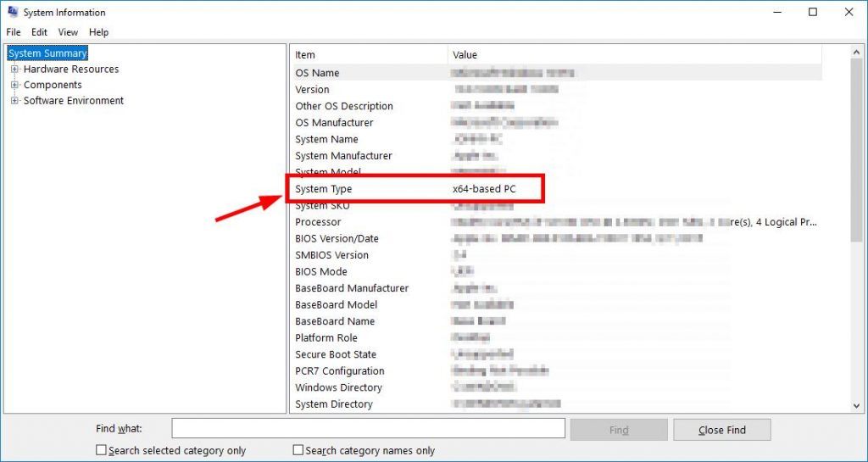Open the Help menu
The image size is (868, 462).
click(98, 32)
